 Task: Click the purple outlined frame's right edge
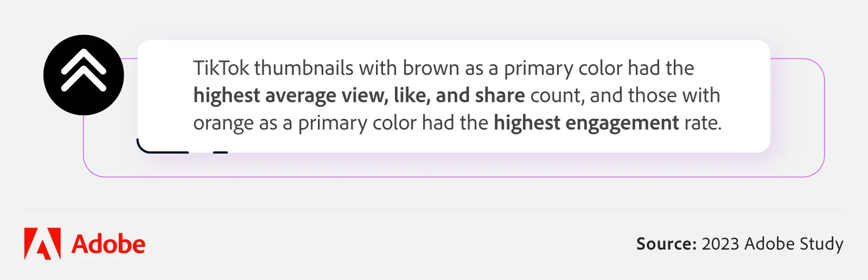point(824,117)
